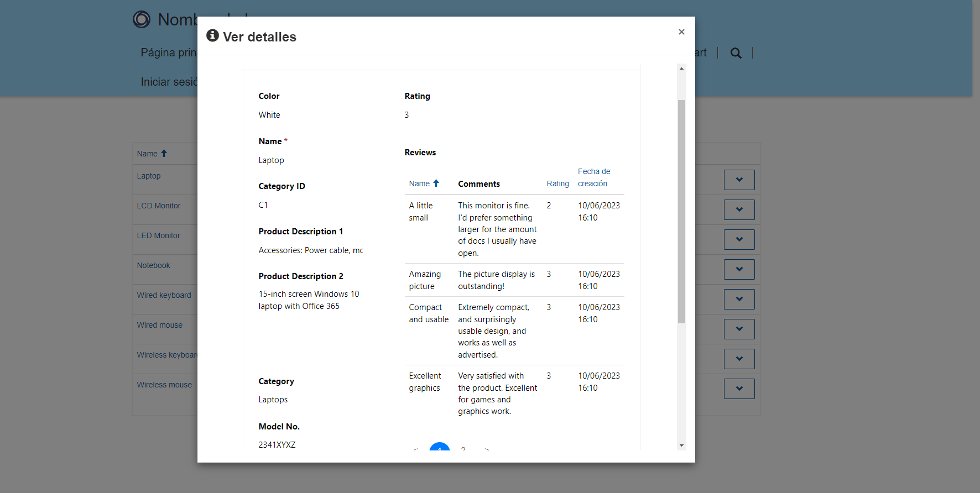Sort reviews by Fecha de creación

coord(594,177)
